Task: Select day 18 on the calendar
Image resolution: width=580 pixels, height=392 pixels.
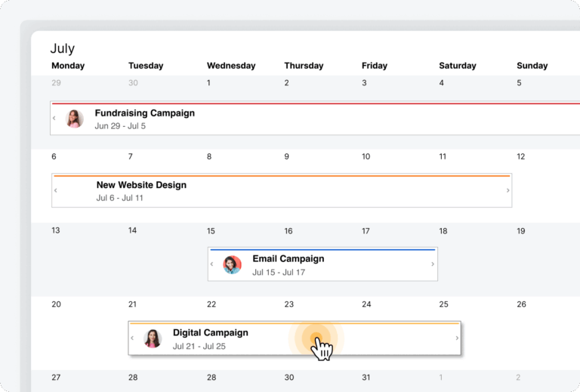Action: [x=443, y=231]
